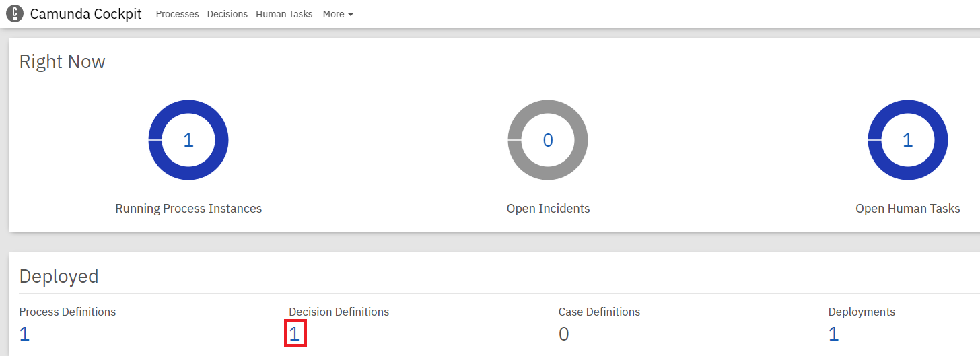The height and width of the screenshot is (356, 980).
Task: Click the Open Incidents label
Action: point(548,209)
